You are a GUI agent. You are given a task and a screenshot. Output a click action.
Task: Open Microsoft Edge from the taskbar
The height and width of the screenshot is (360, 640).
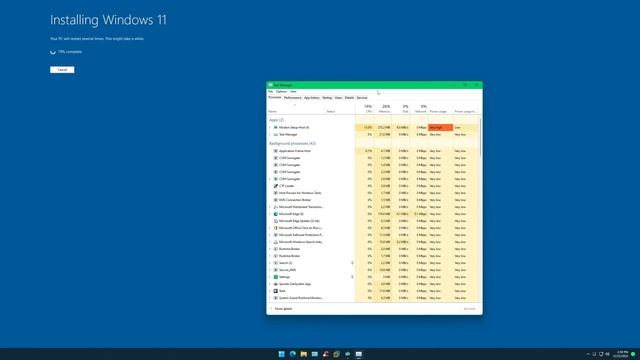293,354
